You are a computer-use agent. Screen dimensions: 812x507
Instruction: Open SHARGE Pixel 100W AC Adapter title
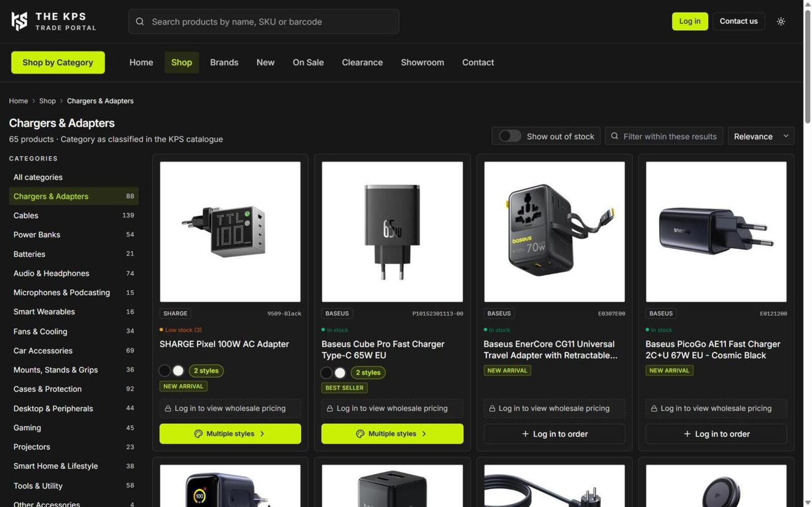pyautogui.click(x=224, y=344)
